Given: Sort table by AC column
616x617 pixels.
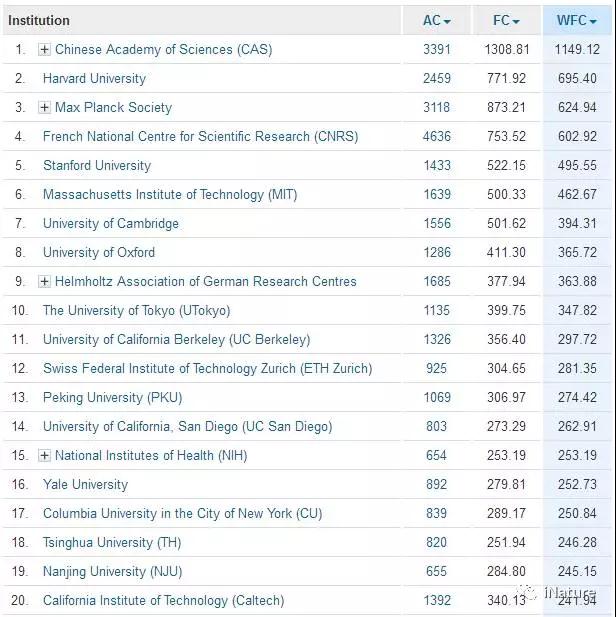Looking at the screenshot, I should coord(437,20).
